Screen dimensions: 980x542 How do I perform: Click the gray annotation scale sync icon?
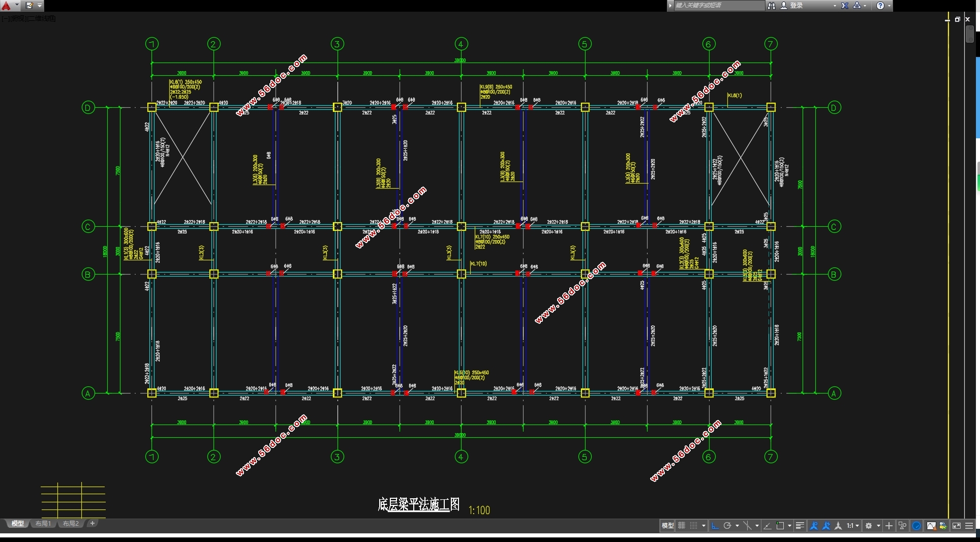click(x=838, y=526)
